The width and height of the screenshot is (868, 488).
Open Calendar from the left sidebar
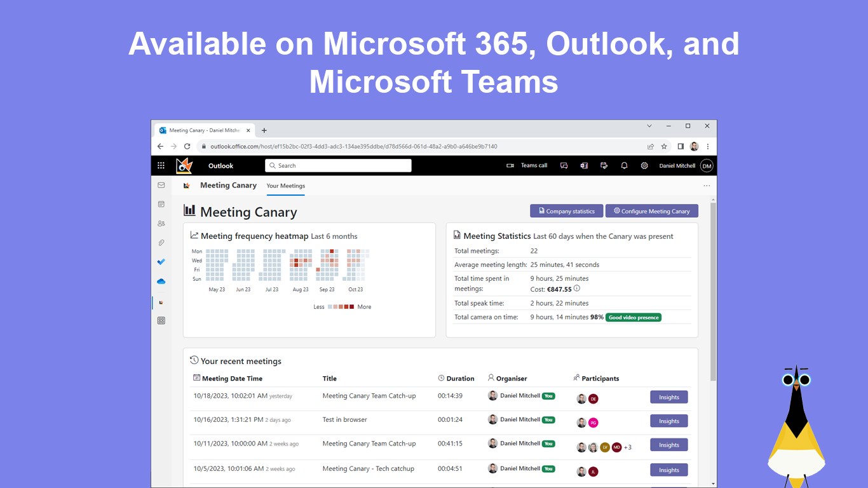click(x=161, y=205)
